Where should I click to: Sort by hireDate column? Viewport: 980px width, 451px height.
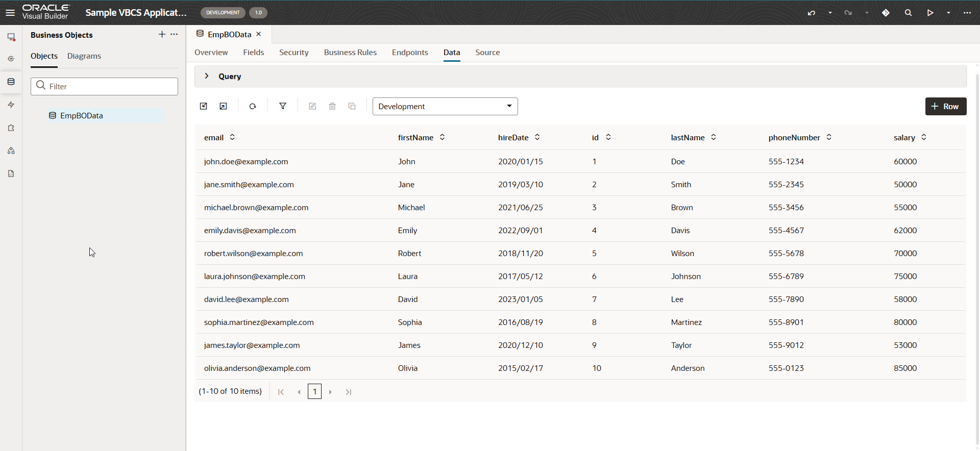pyautogui.click(x=537, y=137)
